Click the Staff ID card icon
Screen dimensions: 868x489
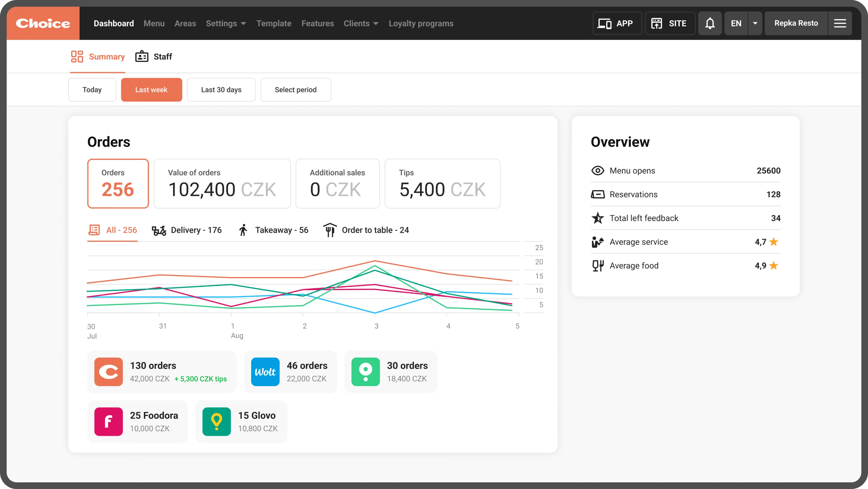(x=142, y=57)
